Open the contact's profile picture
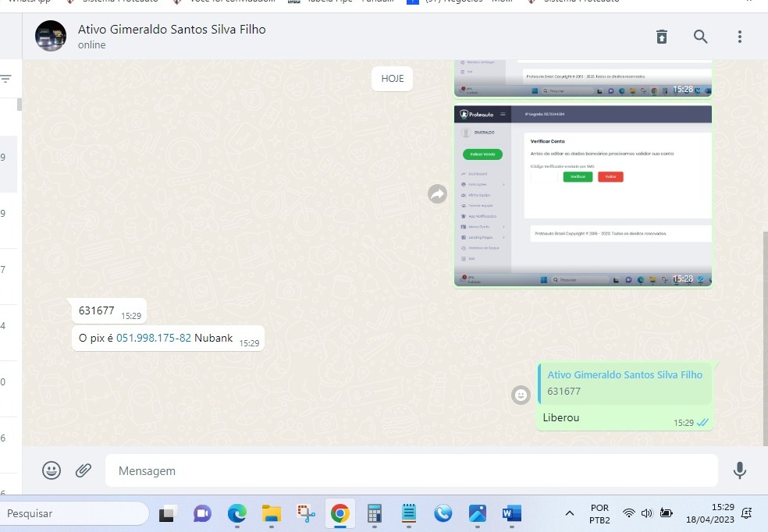This screenshot has width=768, height=532. (x=51, y=36)
